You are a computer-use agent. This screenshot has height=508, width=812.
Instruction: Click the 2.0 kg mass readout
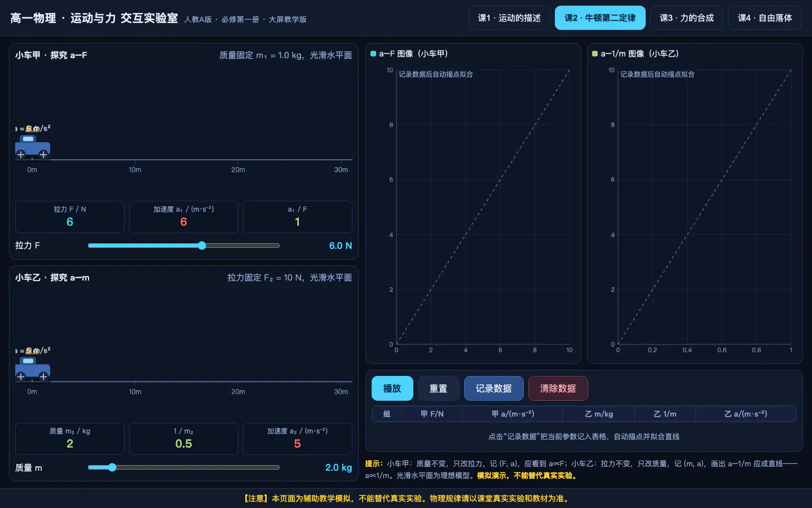click(x=338, y=467)
